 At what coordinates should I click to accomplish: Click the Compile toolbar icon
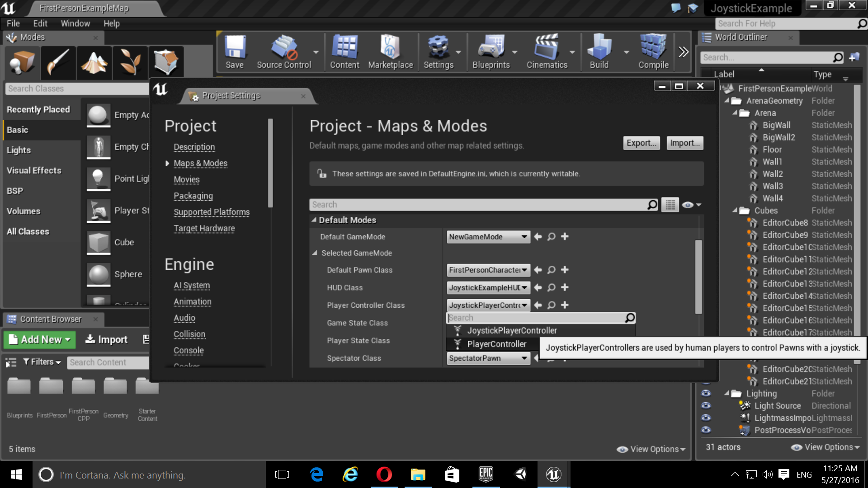653,52
